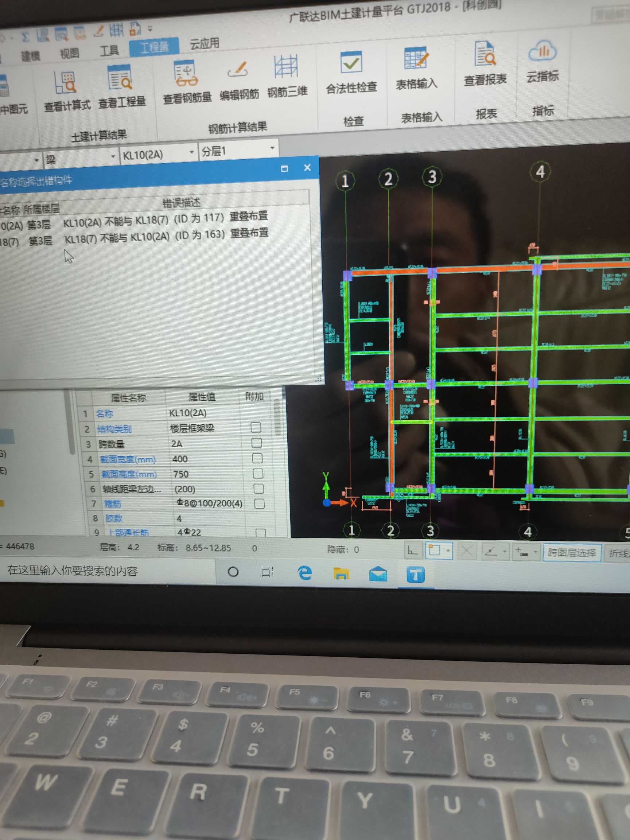Open Edge browser from taskbar
The height and width of the screenshot is (840, 630).
(x=304, y=573)
